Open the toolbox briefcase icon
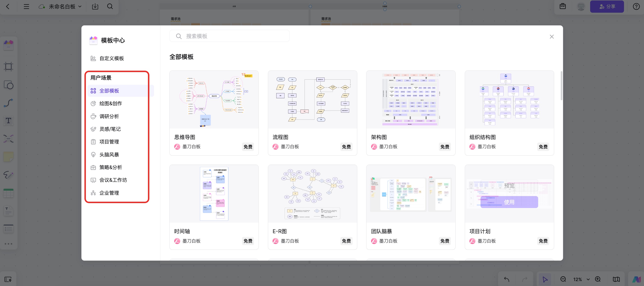 coord(562,6)
